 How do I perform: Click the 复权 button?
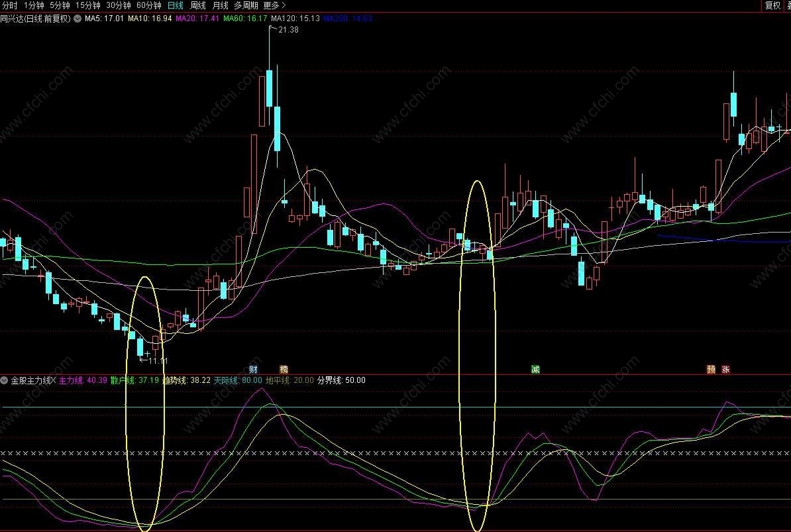click(772, 5)
